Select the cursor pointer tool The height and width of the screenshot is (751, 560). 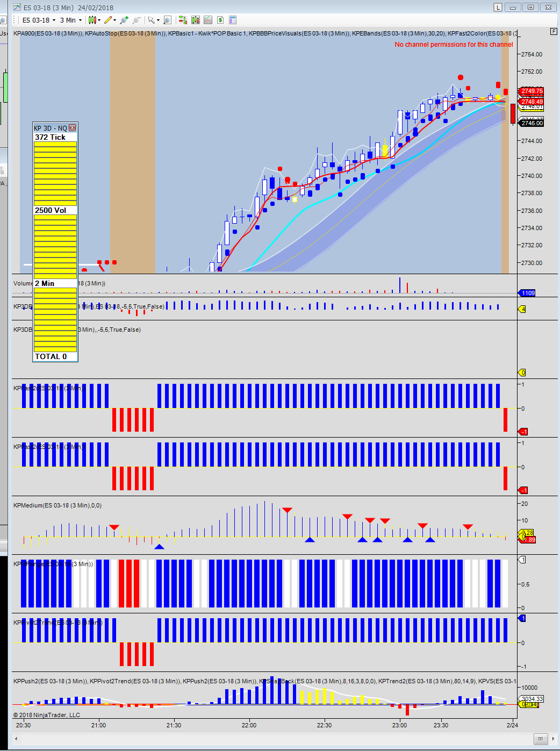(152, 20)
